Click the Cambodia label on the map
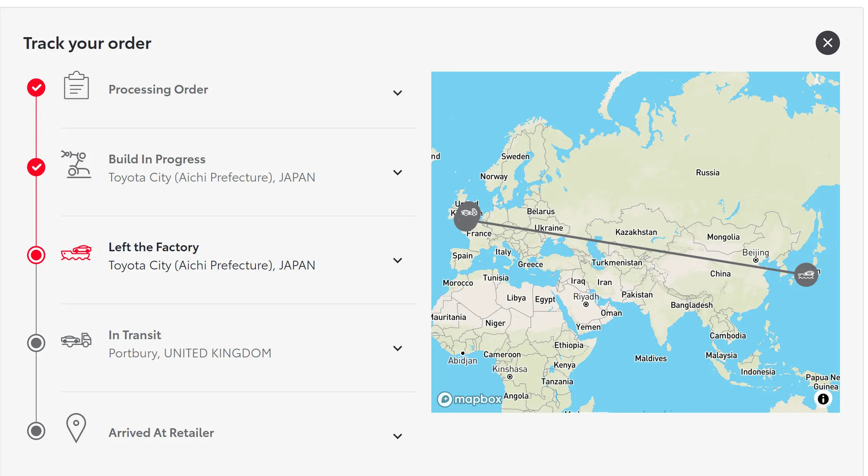 728,335
